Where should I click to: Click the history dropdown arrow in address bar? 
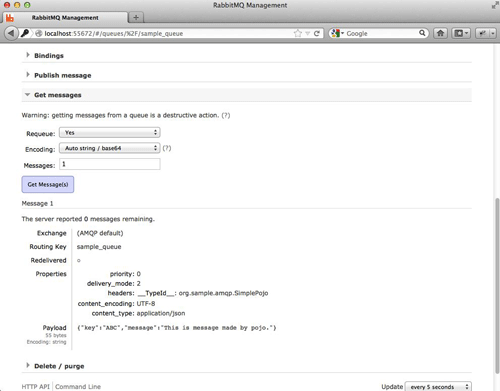coord(308,33)
